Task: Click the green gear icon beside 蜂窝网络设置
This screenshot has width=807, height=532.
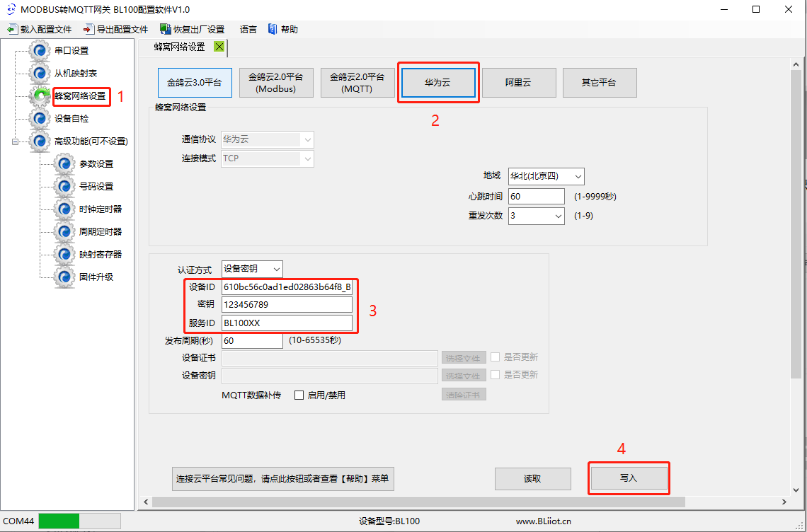Action: [39, 96]
